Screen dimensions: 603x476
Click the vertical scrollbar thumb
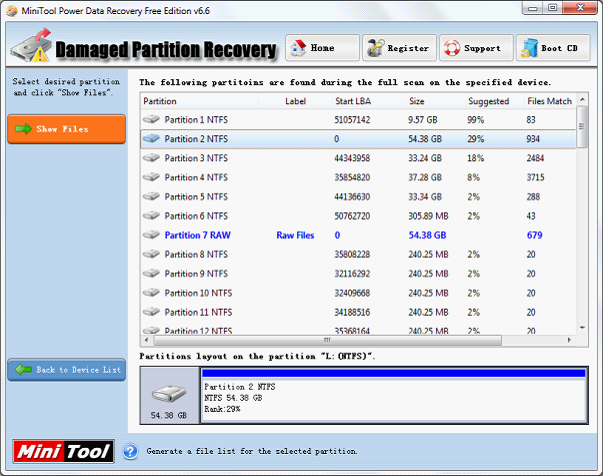click(582, 126)
